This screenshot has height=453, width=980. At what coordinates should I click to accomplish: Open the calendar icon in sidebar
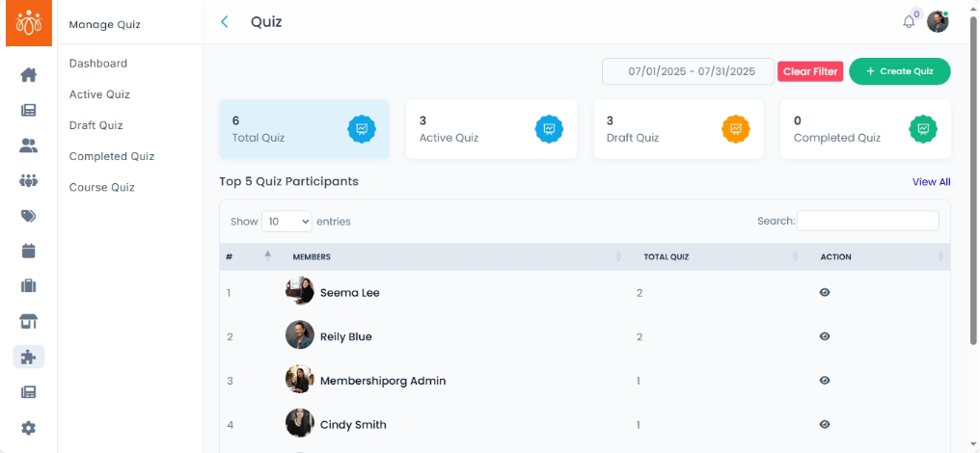[29, 251]
